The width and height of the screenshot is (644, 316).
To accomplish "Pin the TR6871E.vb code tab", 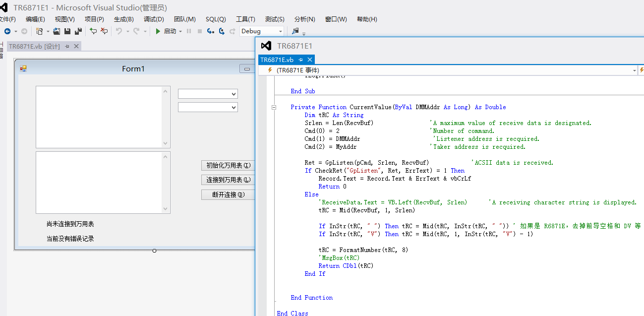I will pos(300,60).
